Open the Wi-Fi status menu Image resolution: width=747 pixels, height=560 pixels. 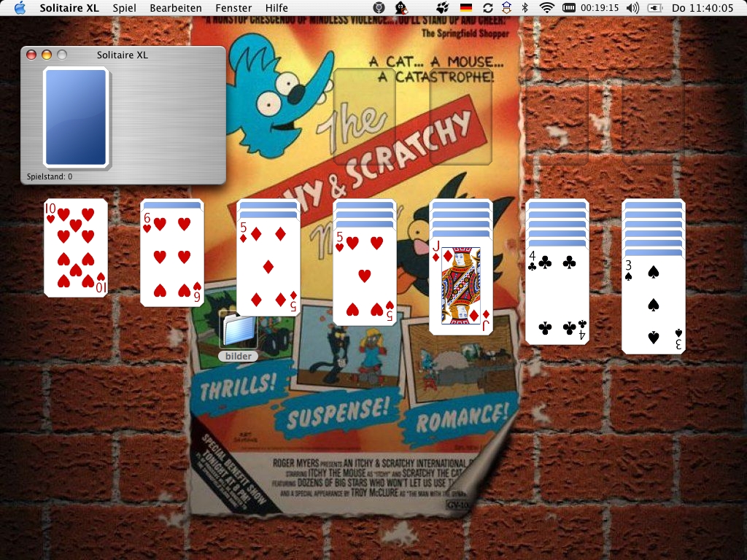click(546, 7)
